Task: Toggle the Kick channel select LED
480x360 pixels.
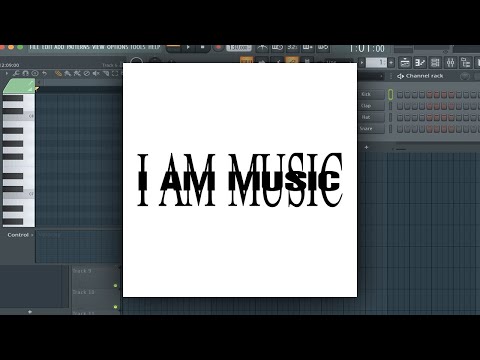Action: [x=390, y=95]
